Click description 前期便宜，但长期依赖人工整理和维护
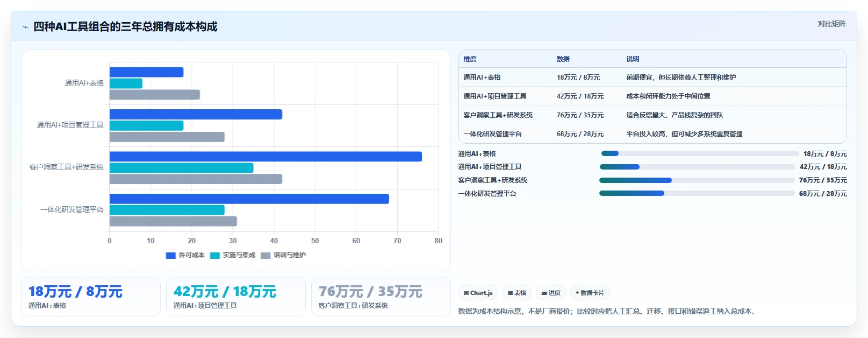 (681, 78)
